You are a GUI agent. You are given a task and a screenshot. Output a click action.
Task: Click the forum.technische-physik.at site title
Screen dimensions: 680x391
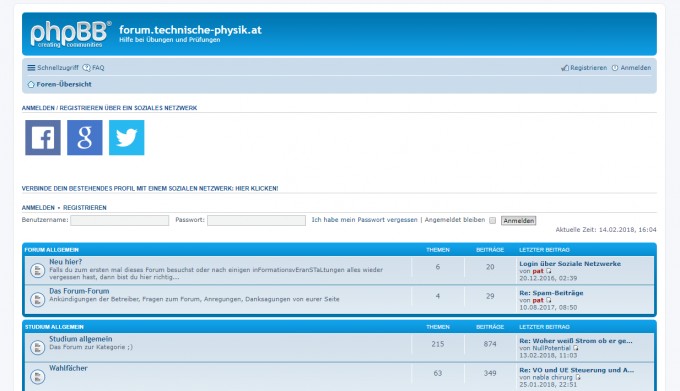(x=190, y=30)
